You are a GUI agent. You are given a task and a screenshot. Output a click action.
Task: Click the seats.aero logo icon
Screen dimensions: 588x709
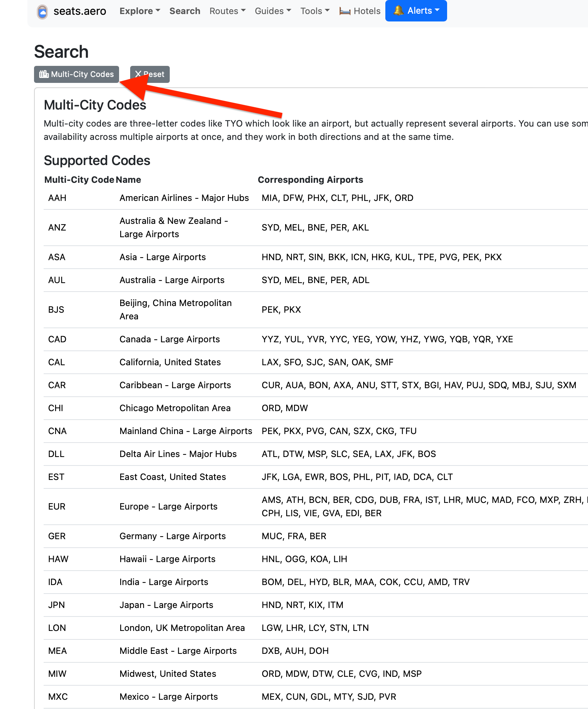tap(43, 11)
